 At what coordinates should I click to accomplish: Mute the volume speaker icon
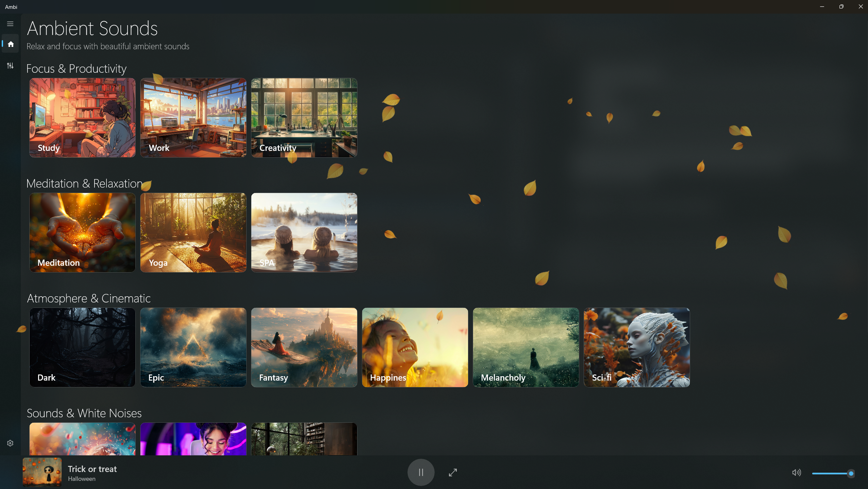(x=796, y=473)
